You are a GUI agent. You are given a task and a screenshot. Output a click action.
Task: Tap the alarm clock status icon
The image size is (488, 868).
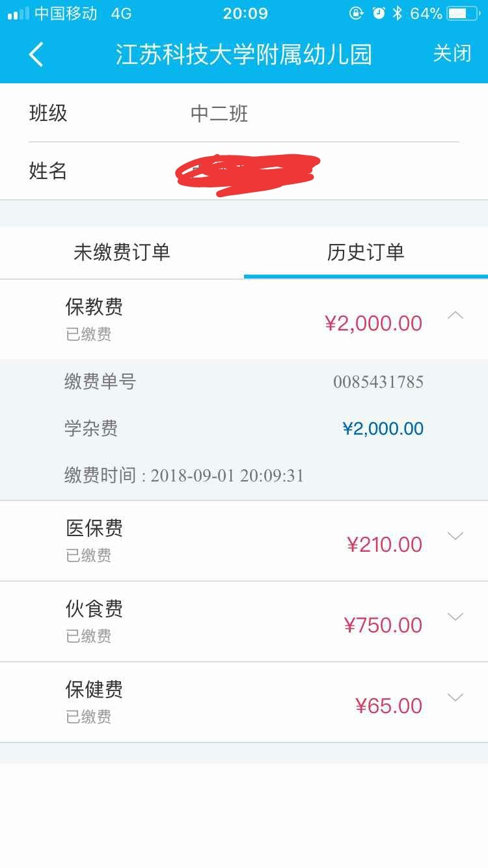(378, 14)
